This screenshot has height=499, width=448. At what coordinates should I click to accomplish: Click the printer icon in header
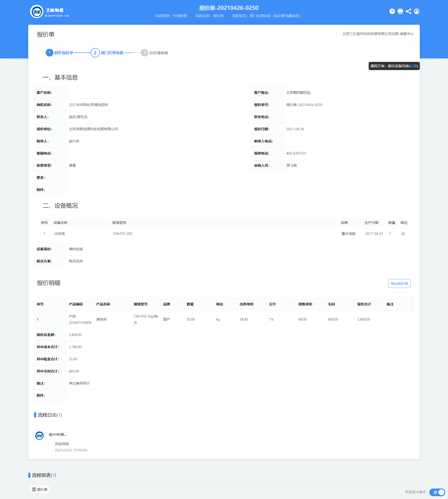pyautogui.click(x=400, y=11)
